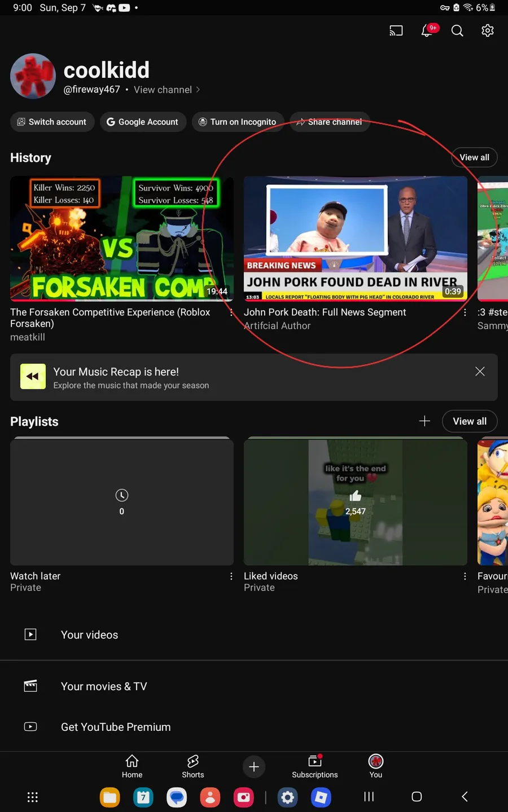Open options menu for Forsaken Competitive video
508x812 pixels.
[x=231, y=312]
